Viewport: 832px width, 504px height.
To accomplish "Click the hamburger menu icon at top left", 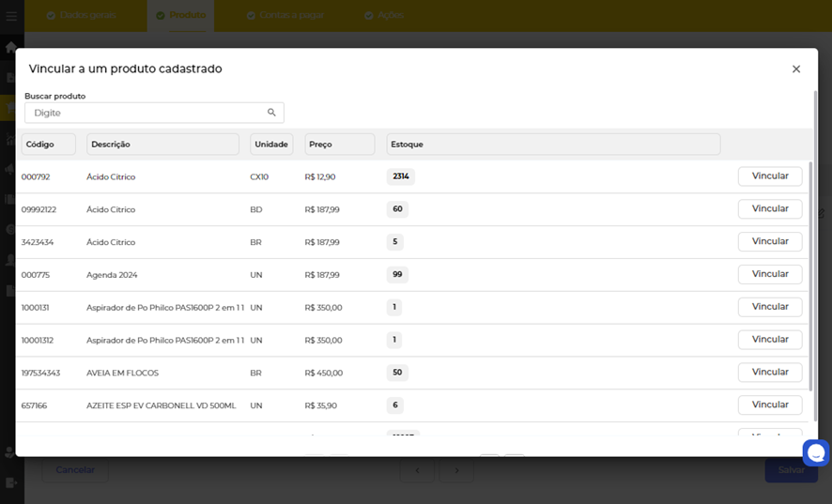I will 11,16.
